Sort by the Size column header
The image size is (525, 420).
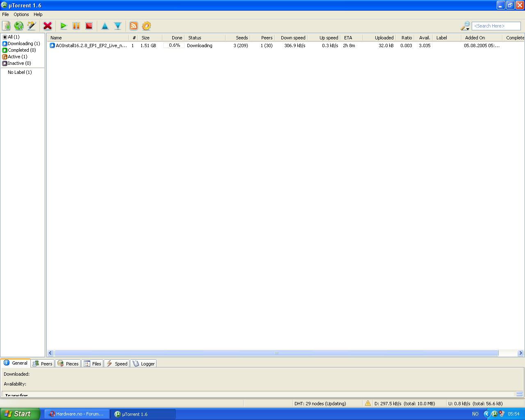click(x=151, y=38)
